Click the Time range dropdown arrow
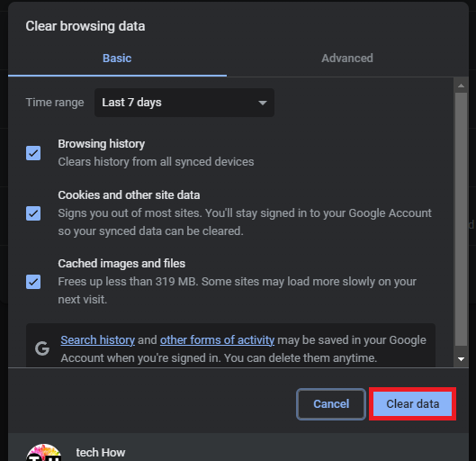Image resolution: width=476 pixels, height=461 pixels. pyautogui.click(x=263, y=103)
